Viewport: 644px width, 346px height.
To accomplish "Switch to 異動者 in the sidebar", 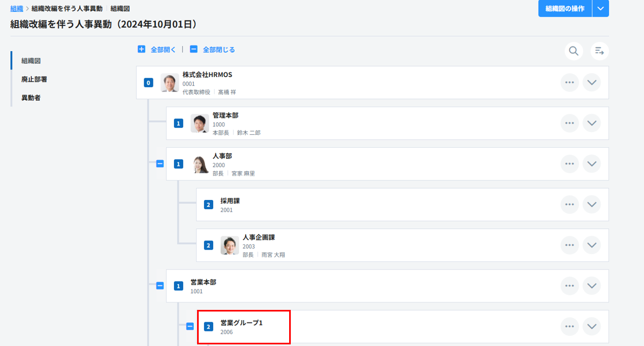I will point(31,98).
